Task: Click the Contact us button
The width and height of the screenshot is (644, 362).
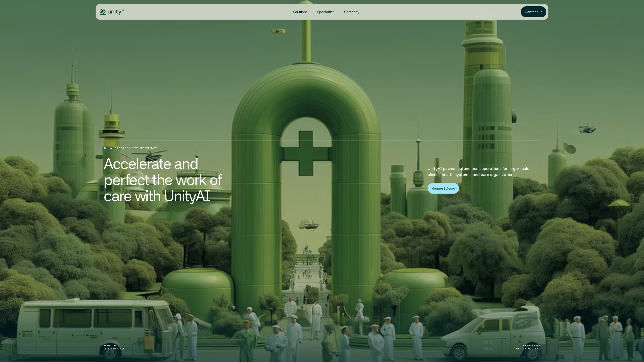Action: (x=533, y=12)
